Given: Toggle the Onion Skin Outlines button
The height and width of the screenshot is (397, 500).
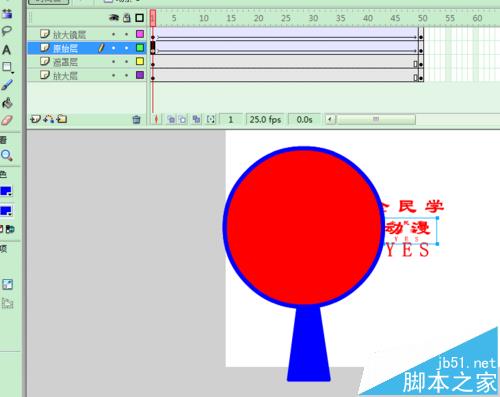Looking at the screenshot, I should 183,119.
